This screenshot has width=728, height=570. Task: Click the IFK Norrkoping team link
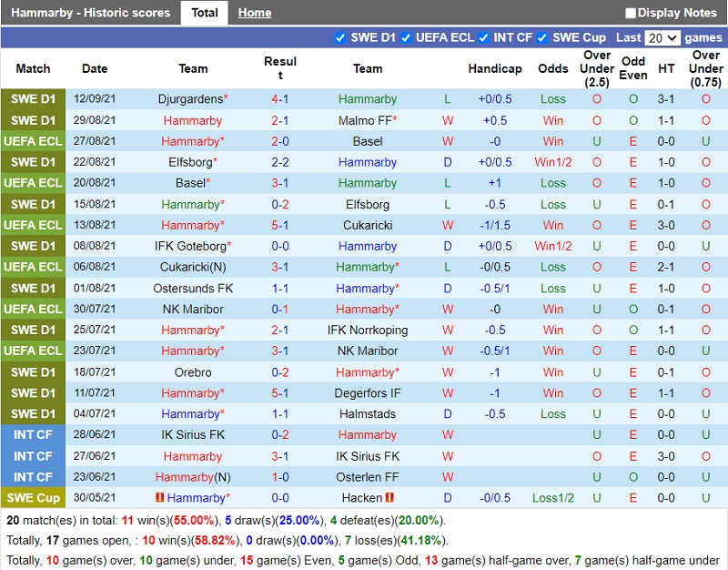tap(368, 331)
